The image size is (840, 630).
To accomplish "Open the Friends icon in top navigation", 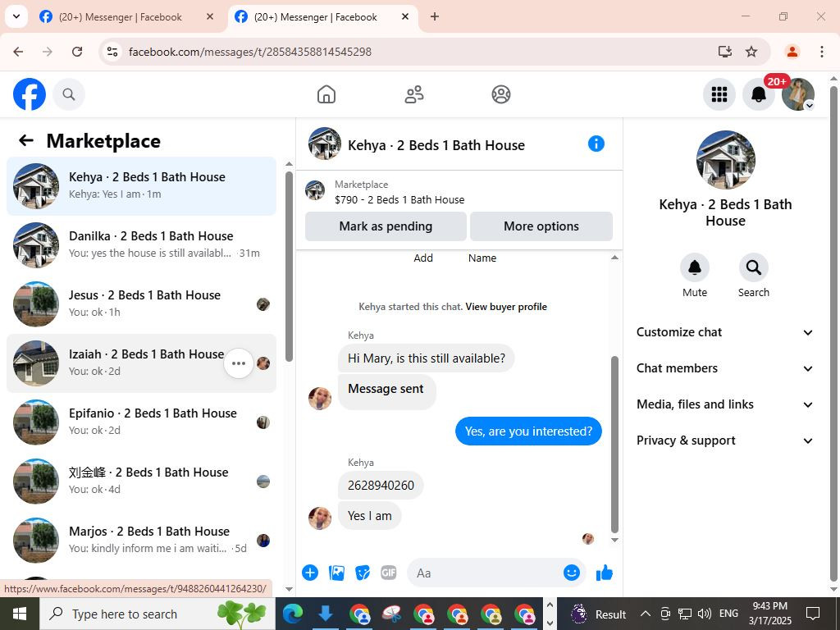I will (x=413, y=95).
